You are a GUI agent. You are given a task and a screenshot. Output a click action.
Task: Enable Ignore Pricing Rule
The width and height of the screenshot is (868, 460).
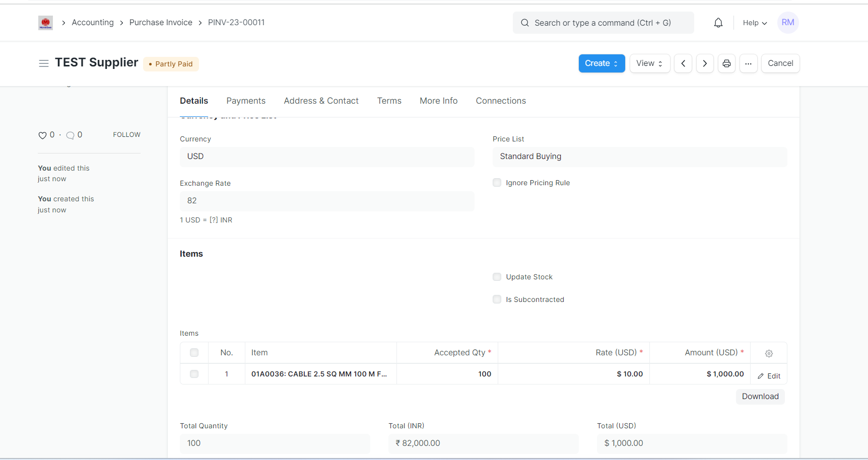click(497, 182)
